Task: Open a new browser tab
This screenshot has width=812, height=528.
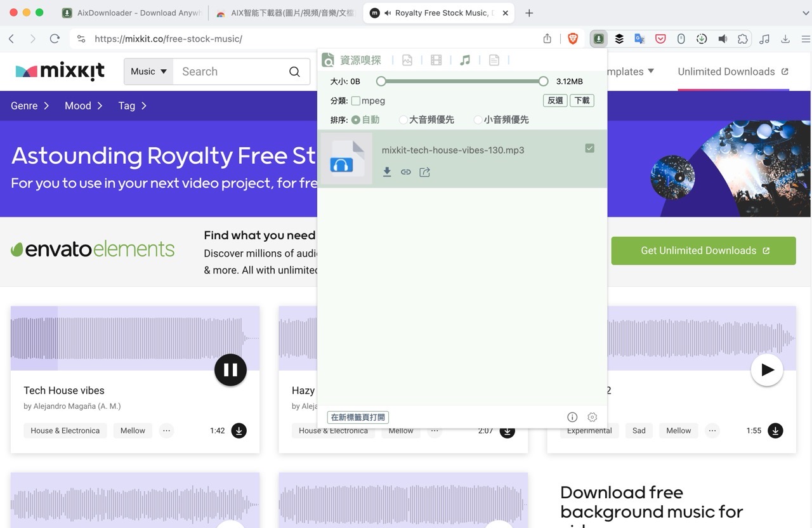Action: tap(529, 13)
